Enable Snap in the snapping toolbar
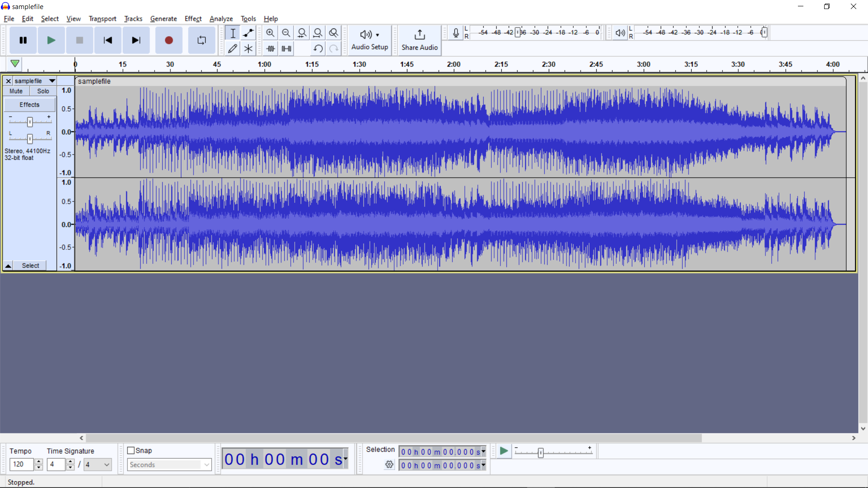868x488 pixels. [x=132, y=450]
